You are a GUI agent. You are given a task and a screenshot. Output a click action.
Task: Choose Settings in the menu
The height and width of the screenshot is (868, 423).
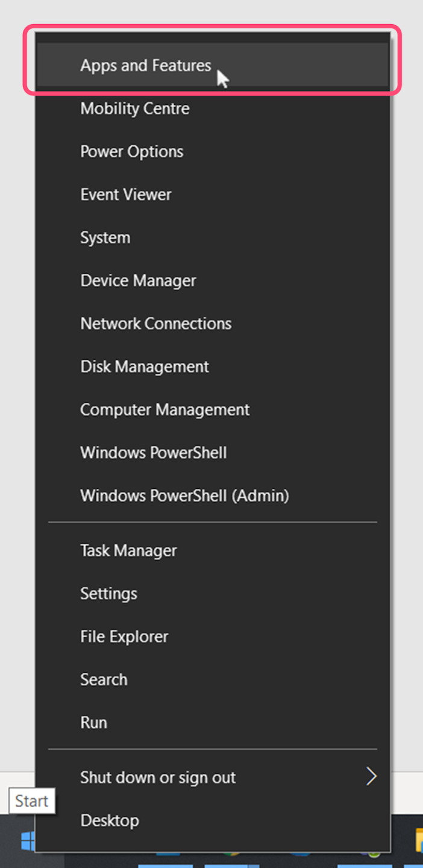tap(109, 594)
